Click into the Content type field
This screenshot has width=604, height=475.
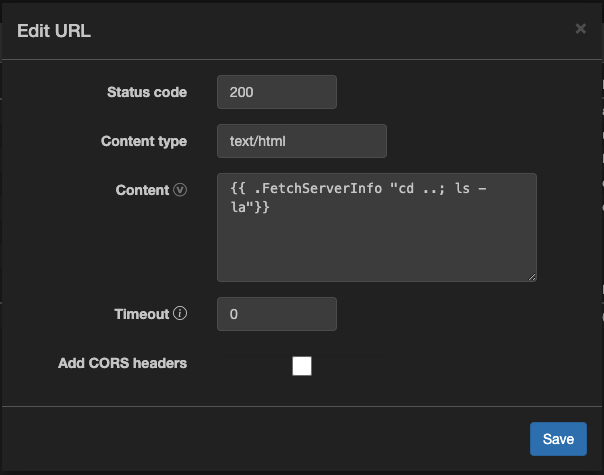(301, 141)
